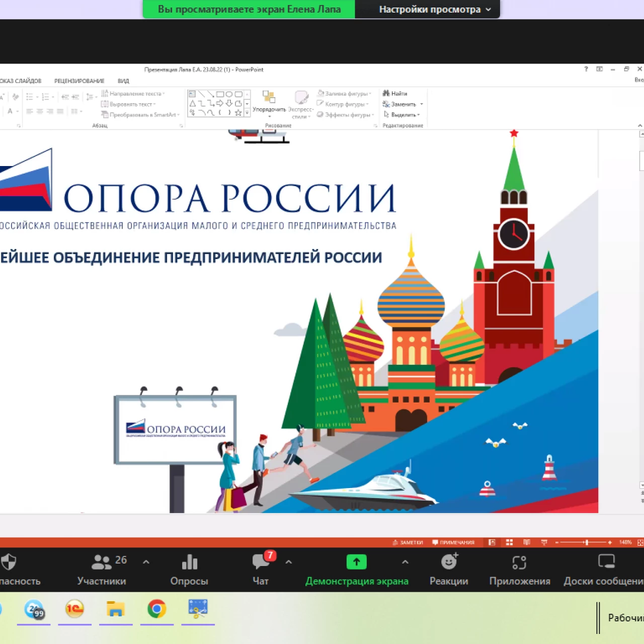The height and width of the screenshot is (644, 644).
Task: Fit slide to window icon
Action: pos(640,542)
